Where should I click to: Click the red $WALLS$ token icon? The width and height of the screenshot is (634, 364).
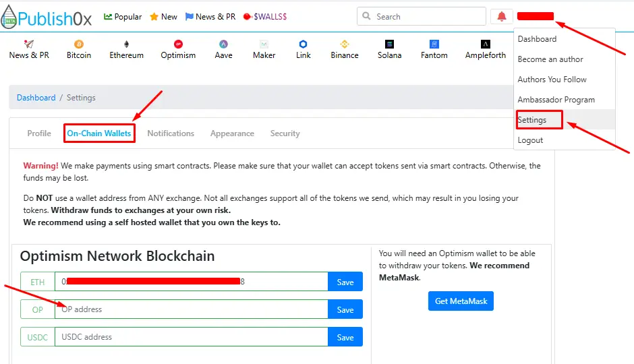pyautogui.click(x=247, y=17)
